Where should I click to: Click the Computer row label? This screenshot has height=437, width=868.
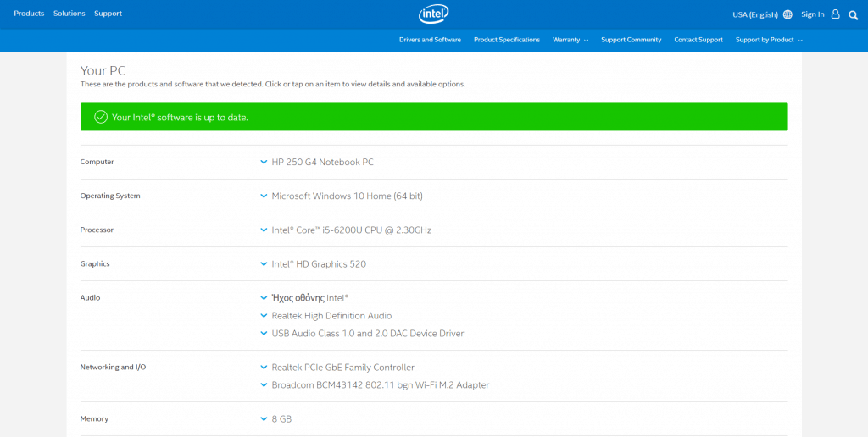[x=97, y=162]
